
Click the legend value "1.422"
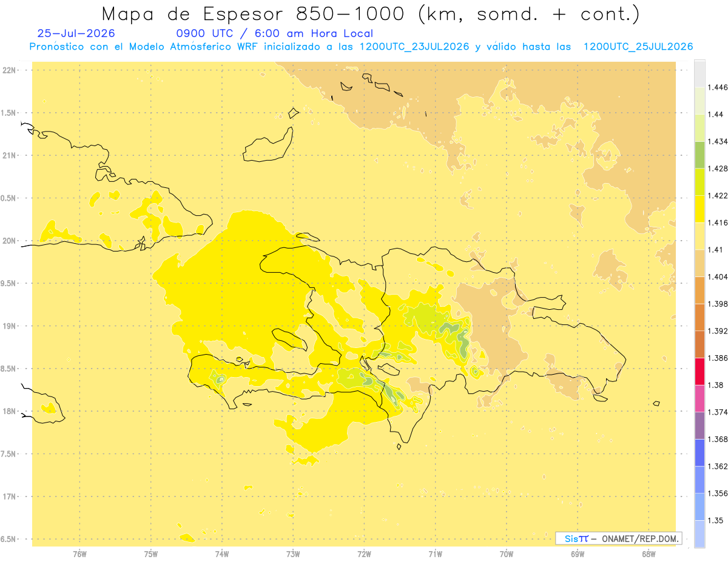point(718,195)
